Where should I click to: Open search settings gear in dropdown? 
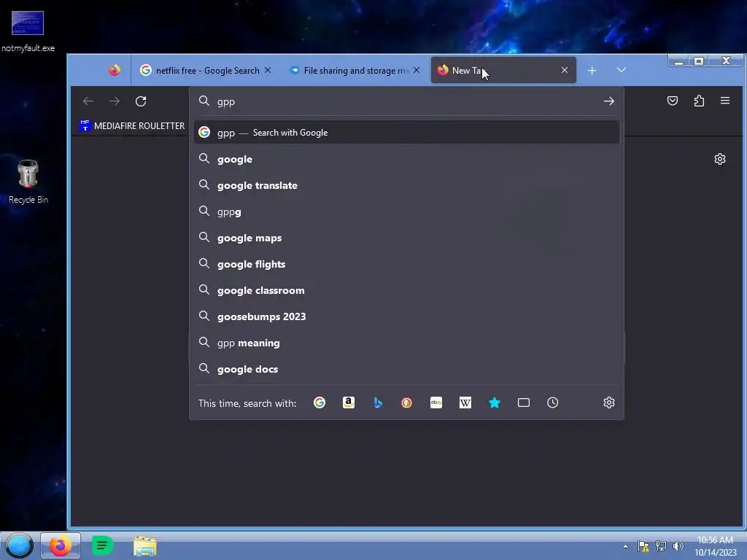609,402
